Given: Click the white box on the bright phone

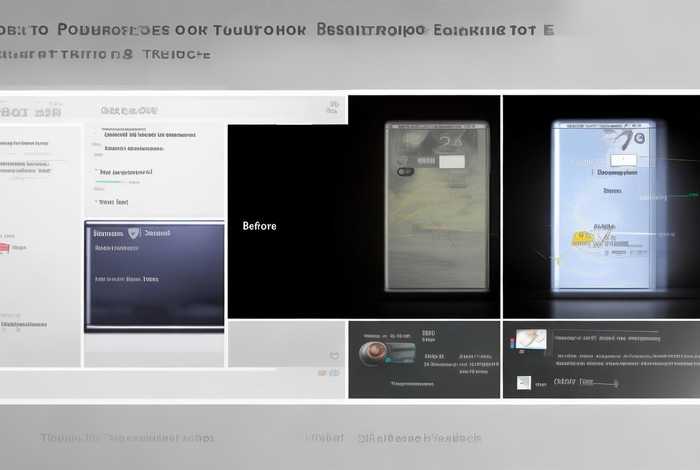Looking at the screenshot, I should click(624, 158).
